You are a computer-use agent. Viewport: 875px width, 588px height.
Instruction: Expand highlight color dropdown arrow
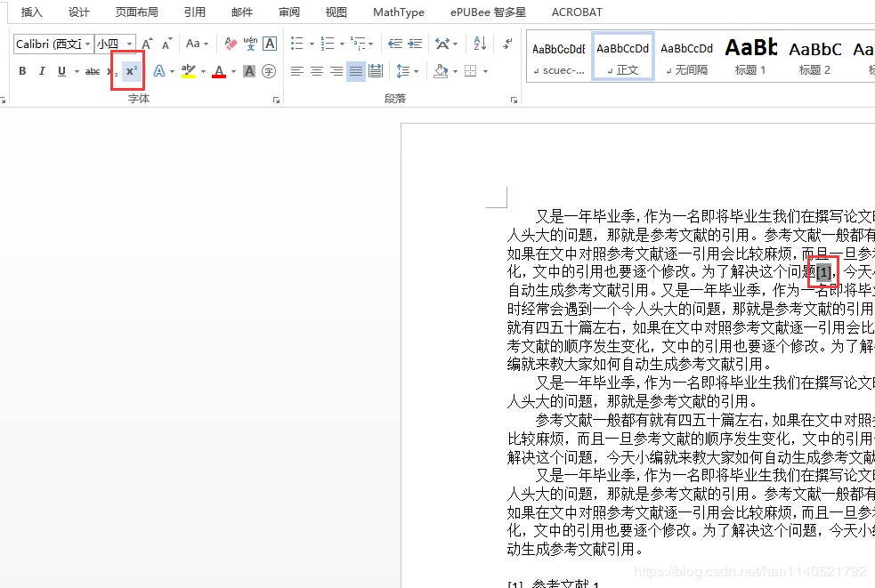203,71
